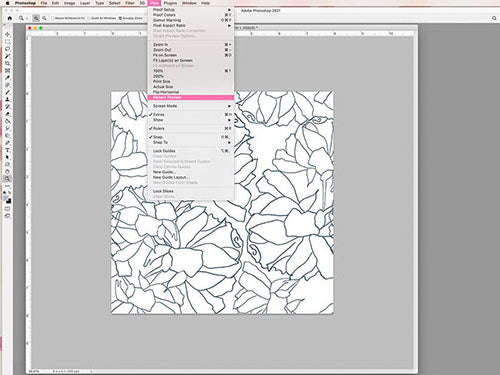Select the Blur tool
This screenshot has width=500, height=375.
(7, 128)
